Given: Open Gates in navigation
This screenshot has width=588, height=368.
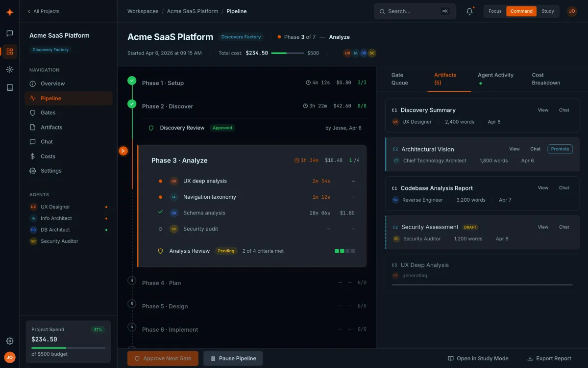Looking at the screenshot, I should click(69, 113).
